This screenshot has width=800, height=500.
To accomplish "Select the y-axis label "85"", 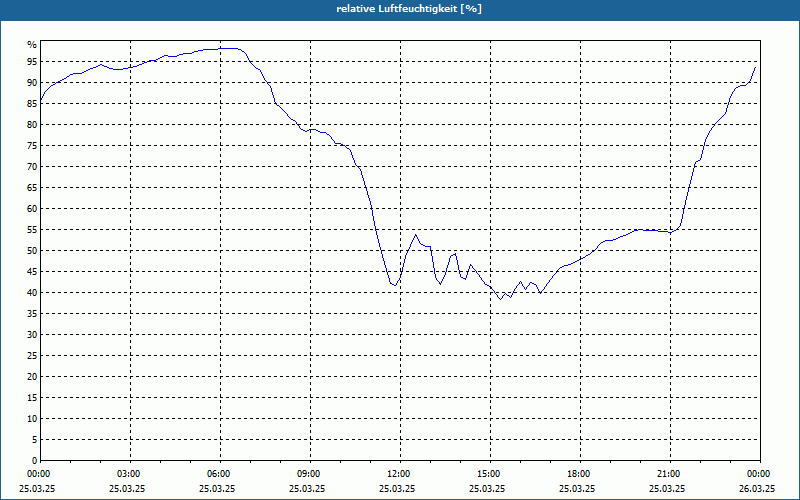I will [32, 104].
